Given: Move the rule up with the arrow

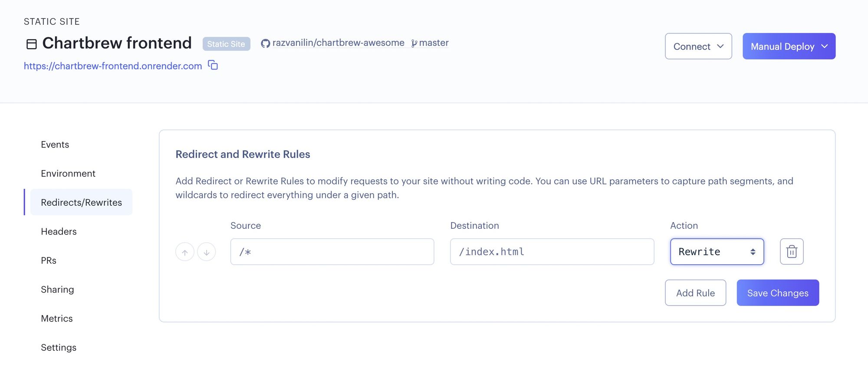Looking at the screenshot, I should point(185,252).
